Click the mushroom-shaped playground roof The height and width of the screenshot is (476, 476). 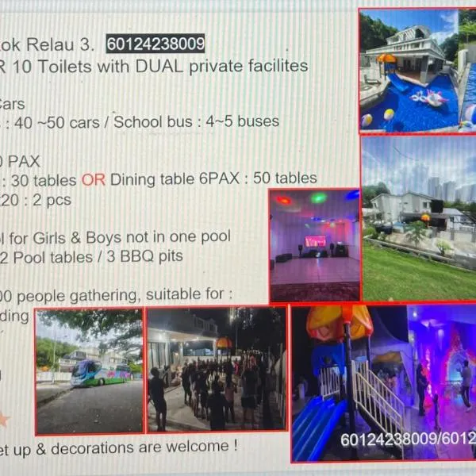click(x=340, y=322)
